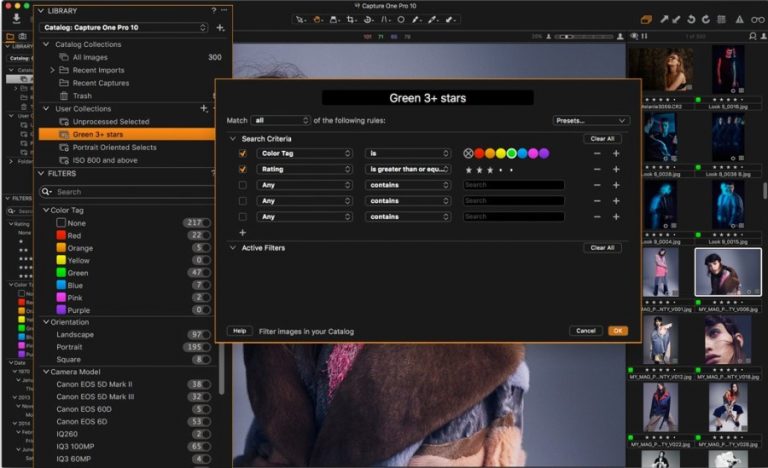Image resolution: width=768 pixels, height=468 pixels.
Task: Collapse the Search Criteria section
Action: [x=233, y=139]
